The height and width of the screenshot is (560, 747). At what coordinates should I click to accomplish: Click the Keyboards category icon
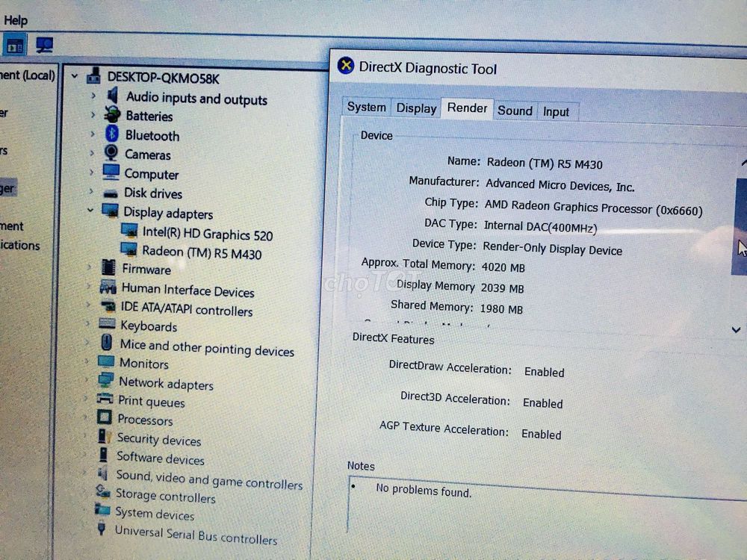[107, 324]
